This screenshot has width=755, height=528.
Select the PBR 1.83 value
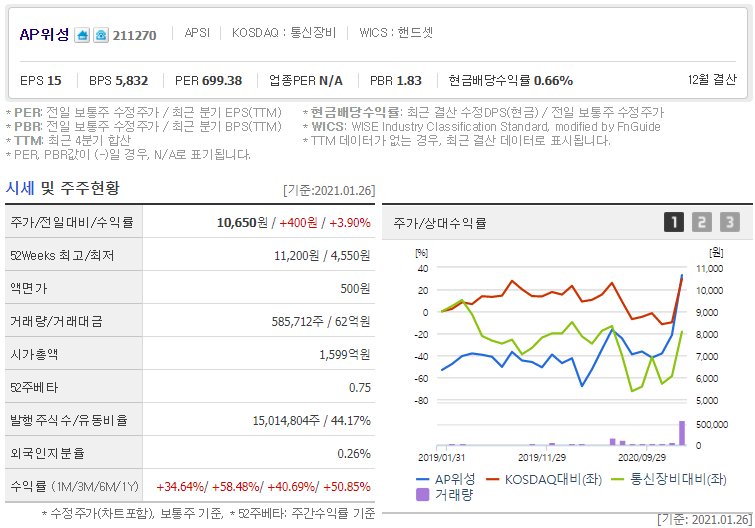point(396,80)
